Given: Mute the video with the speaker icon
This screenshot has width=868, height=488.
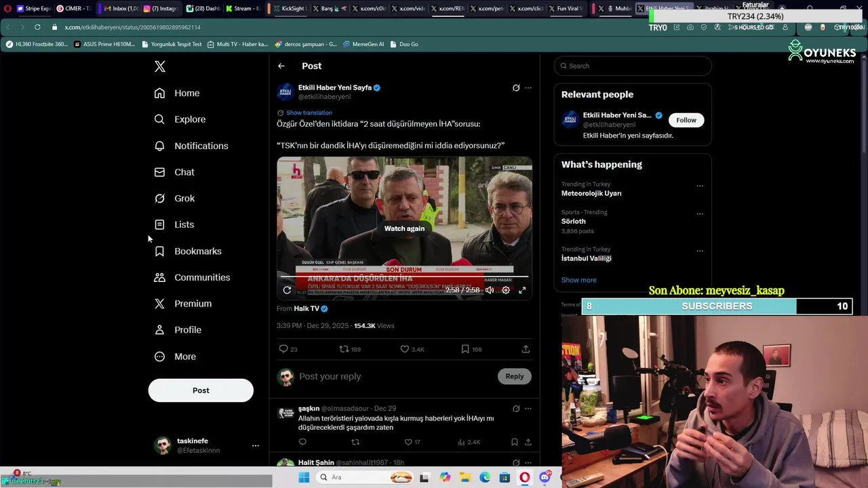Looking at the screenshot, I should tap(490, 290).
